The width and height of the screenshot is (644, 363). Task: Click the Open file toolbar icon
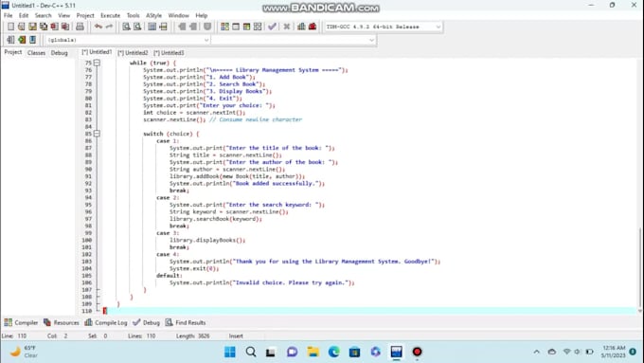tap(22, 27)
